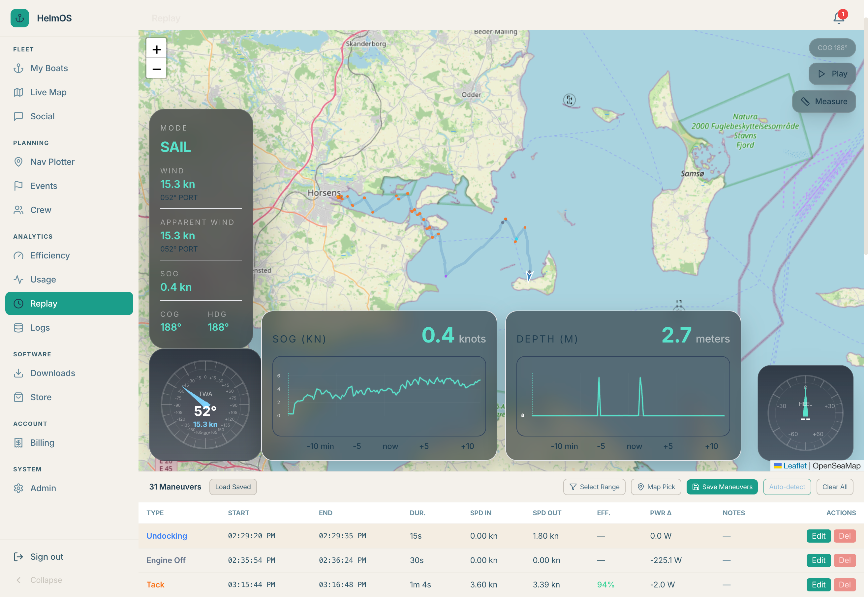Edit the Engine Off maneuver

(819, 560)
